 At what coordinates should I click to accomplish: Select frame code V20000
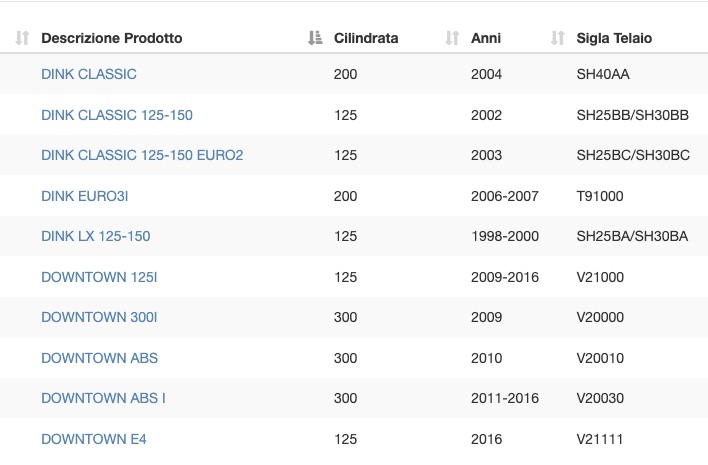pos(600,317)
